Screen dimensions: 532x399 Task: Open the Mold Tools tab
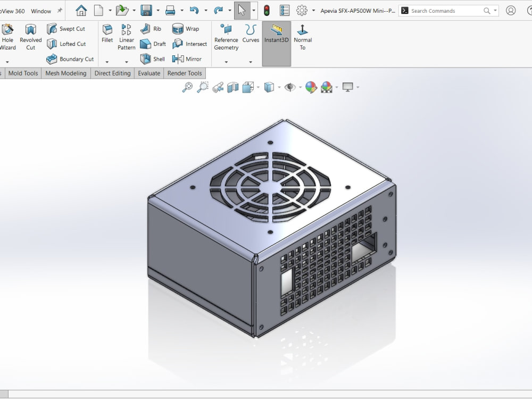(23, 73)
